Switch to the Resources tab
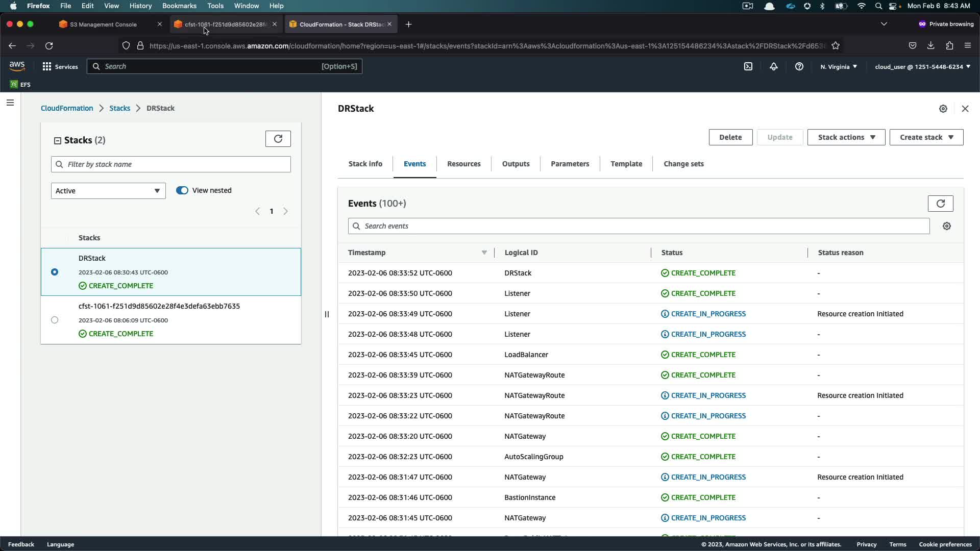980x551 pixels. coord(463,164)
